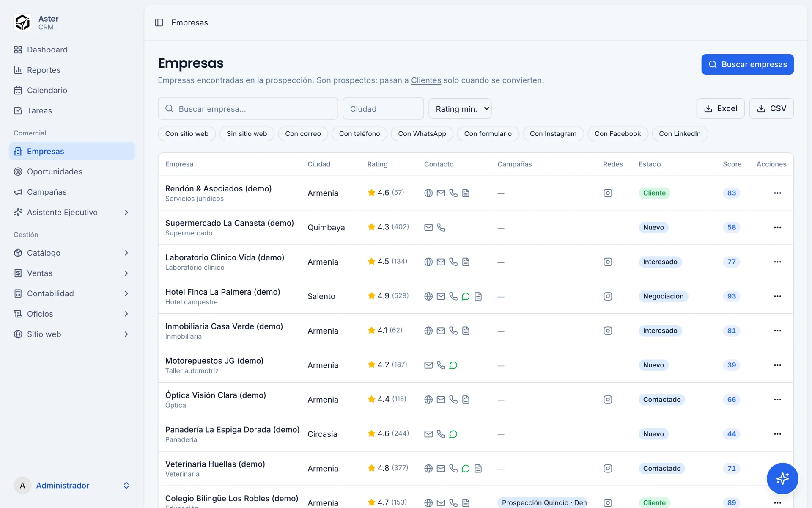
Task: Open the Administrador account switcher
Action: pyautogui.click(x=72, y=486)
